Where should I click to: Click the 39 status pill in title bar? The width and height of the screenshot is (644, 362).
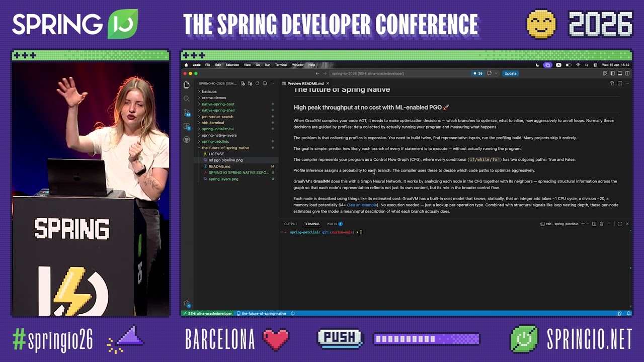click(478, 73)
